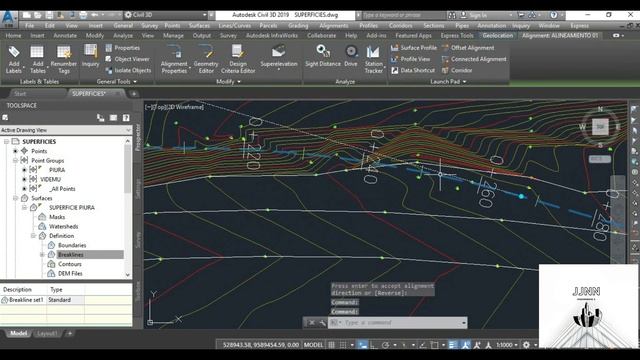Toggle snap mode in status bar

(343, 345)
